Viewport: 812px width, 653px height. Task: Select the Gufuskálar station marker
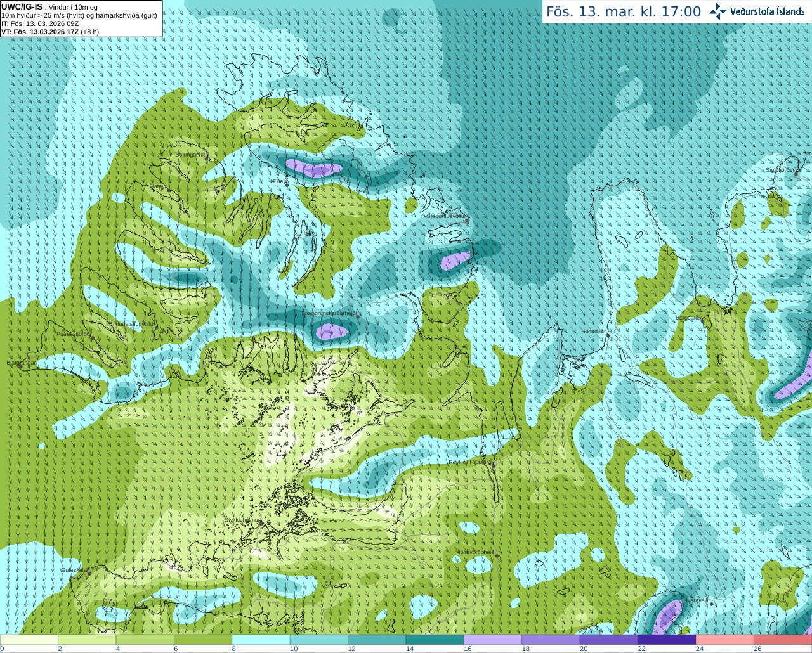89,573
